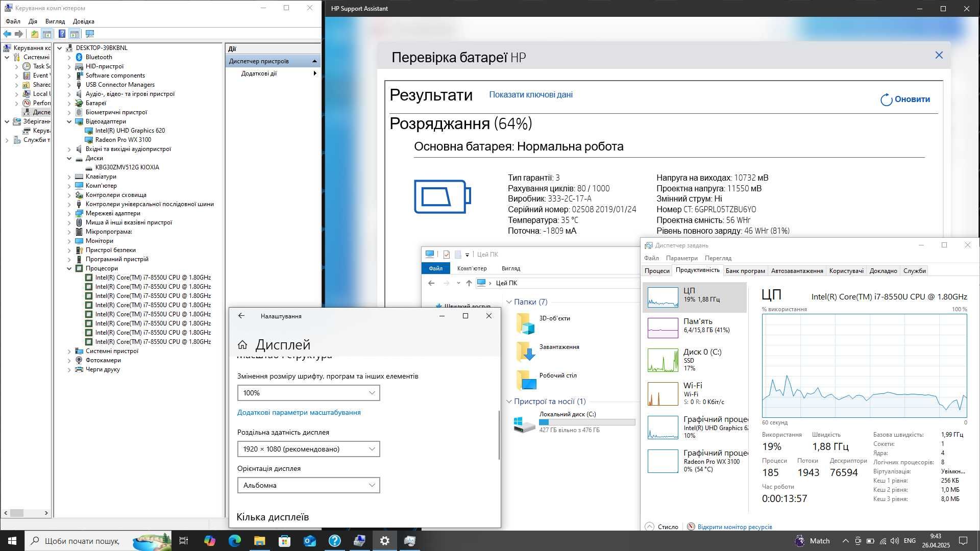This screenshot has height=551, width=980.
Task: Expand the Мережеві адаптери category
Action: click(69, 213)
